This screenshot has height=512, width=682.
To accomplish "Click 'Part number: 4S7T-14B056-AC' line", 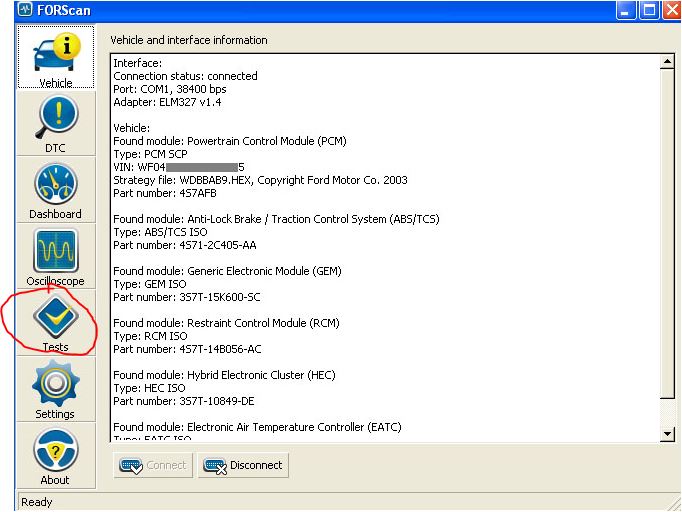I will 187,349.
